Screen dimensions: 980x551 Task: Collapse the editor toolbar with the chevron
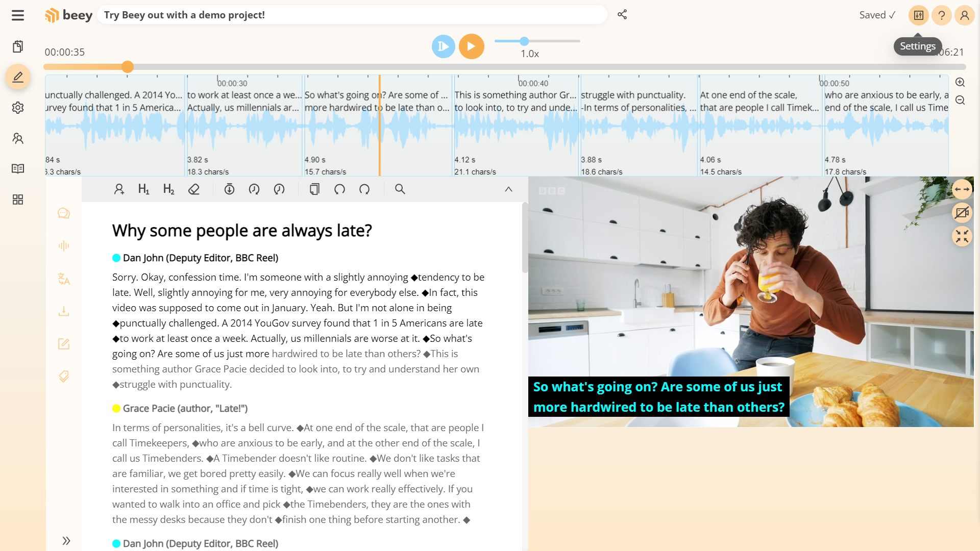click(x=508, y=189)
